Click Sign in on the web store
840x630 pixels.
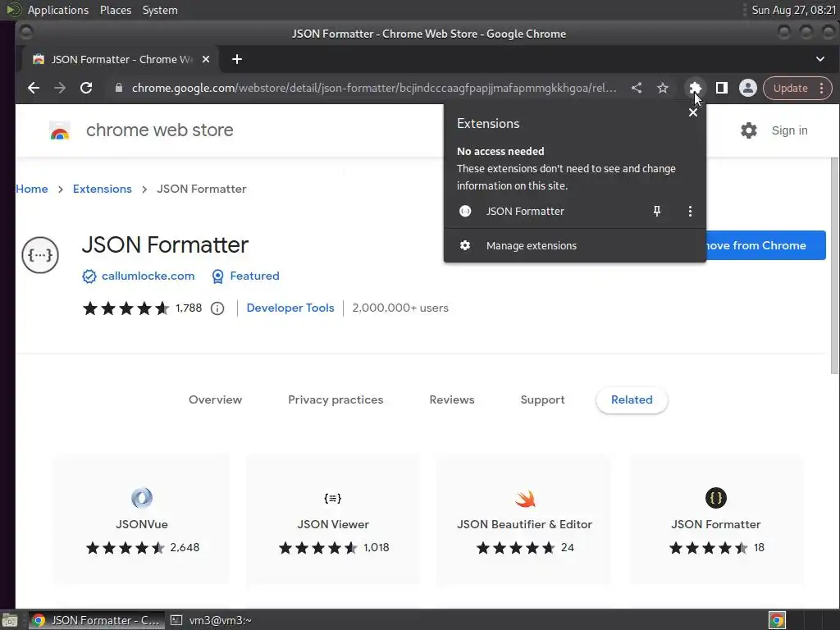(789, 130)
